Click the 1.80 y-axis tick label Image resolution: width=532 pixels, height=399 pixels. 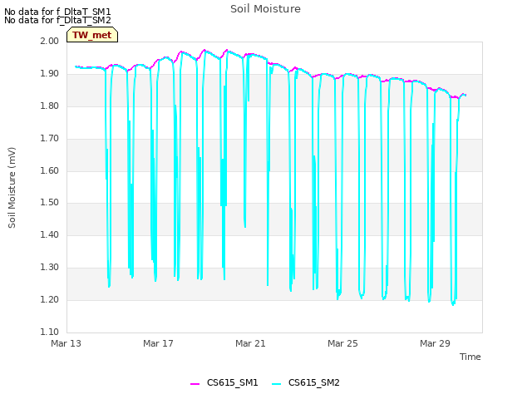(50, 106)
